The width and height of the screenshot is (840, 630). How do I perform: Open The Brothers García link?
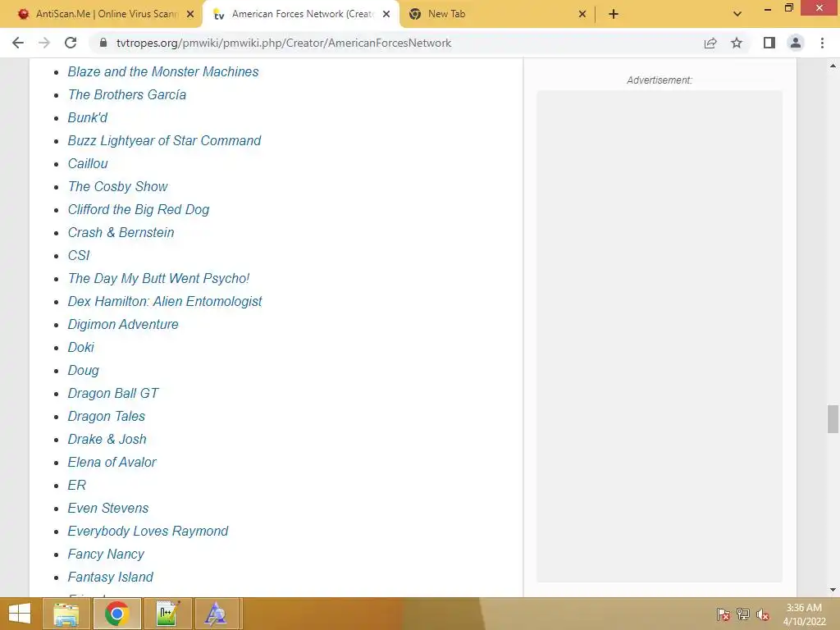[x=127, y=95]
